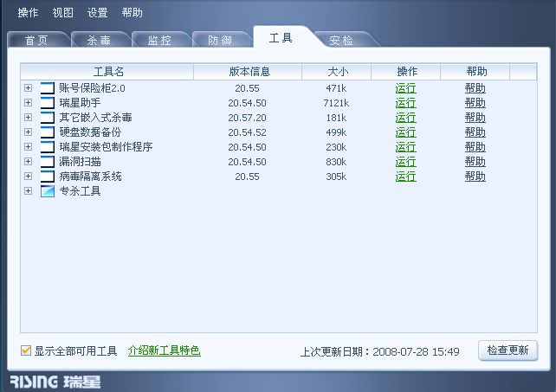Select the 硬盘数据备份 tool name
The image size is (556, 392).
click(90, 132)
